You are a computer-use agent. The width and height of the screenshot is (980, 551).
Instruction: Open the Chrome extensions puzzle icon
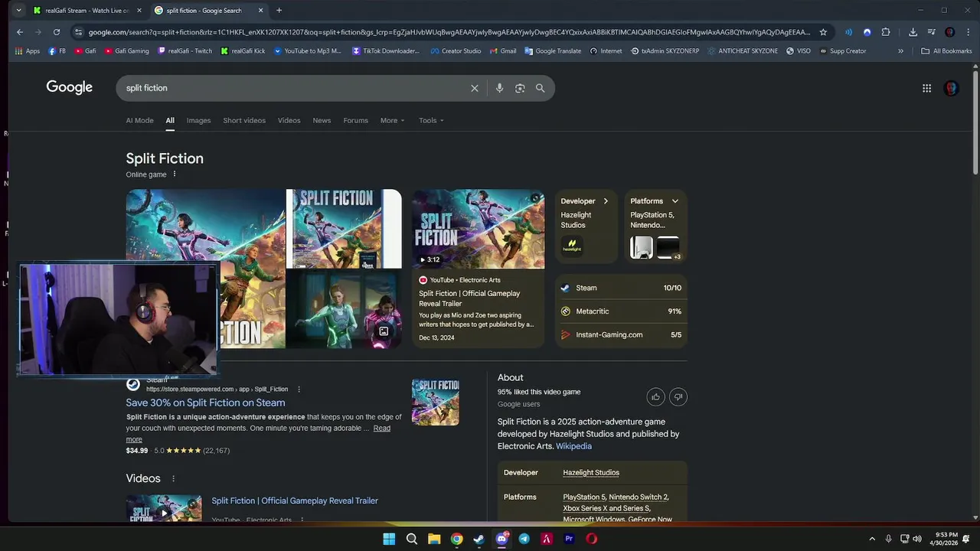coord(886,32)
